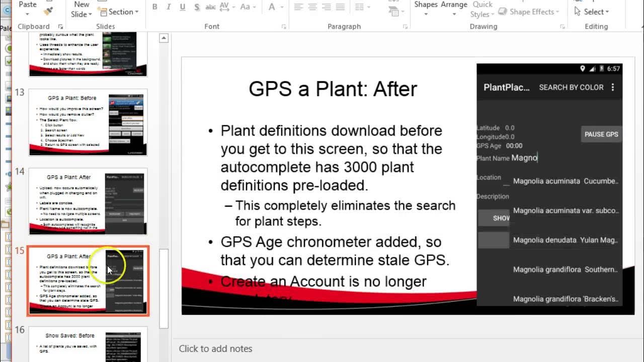Click the three-dot overflow menu in app image
This screenshot has width=644, height=362.
click(613, 87)
